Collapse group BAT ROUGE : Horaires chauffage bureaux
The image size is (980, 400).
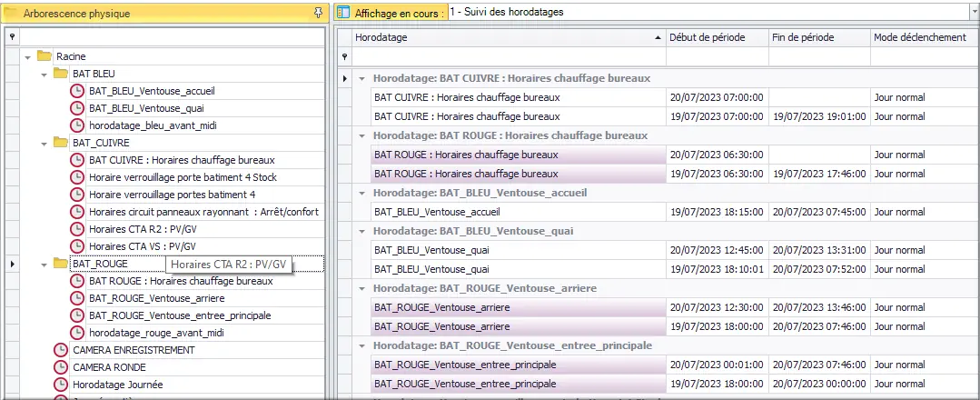361,135
